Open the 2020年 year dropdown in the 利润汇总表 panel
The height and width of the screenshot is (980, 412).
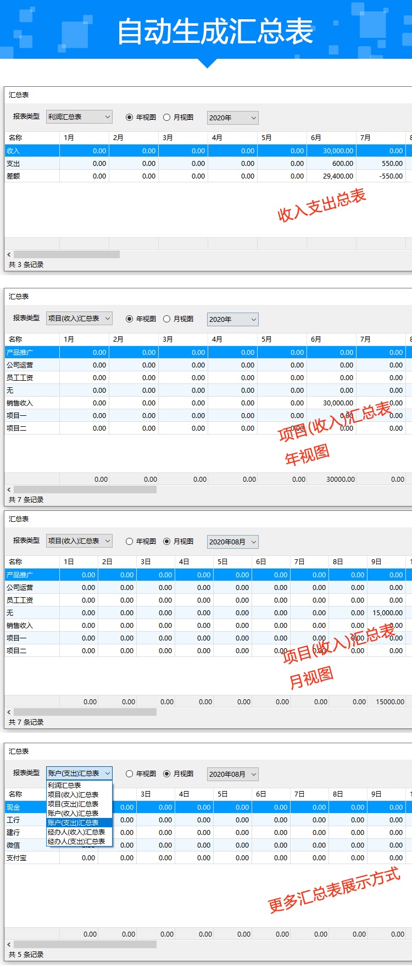[x=232, y=118]
